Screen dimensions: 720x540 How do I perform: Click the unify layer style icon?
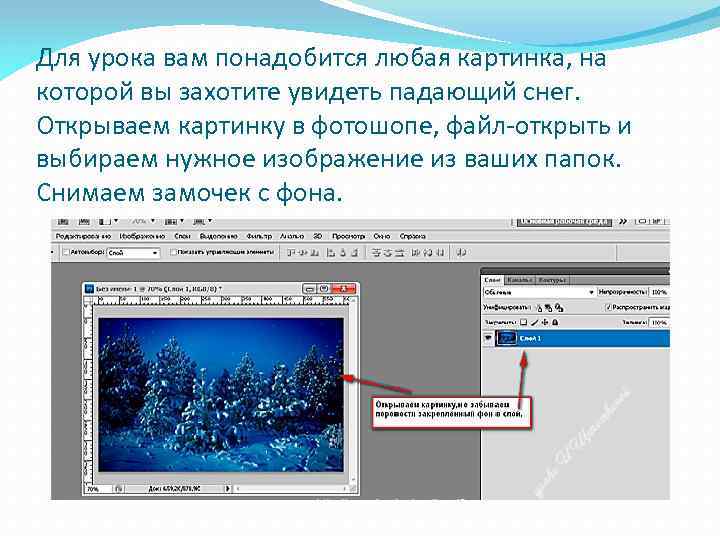coord(559,308)
